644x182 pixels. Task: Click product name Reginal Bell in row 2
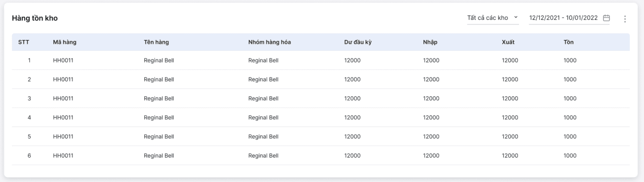tap(159, 79)
